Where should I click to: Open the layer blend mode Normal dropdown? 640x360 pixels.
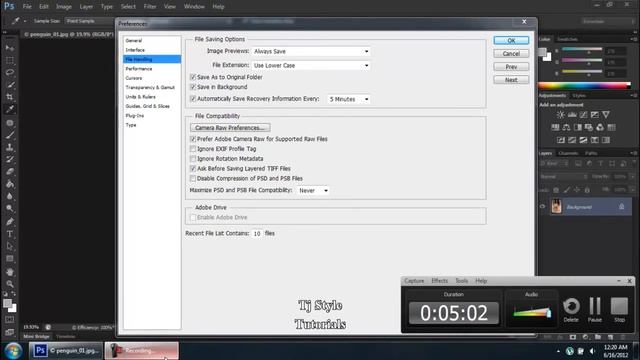(563, 177)
